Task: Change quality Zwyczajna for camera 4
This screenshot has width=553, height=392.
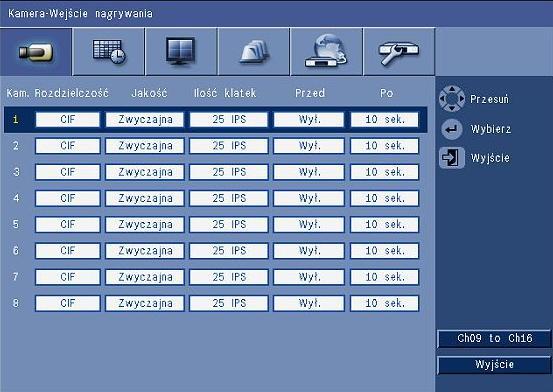Action: (145, 198)
